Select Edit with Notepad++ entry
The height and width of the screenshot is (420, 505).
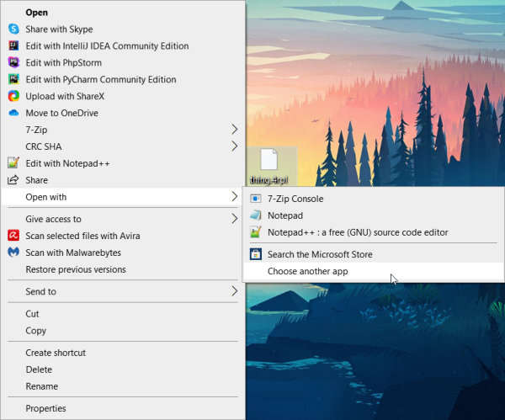pyautogui.click(x=123, y=163)
